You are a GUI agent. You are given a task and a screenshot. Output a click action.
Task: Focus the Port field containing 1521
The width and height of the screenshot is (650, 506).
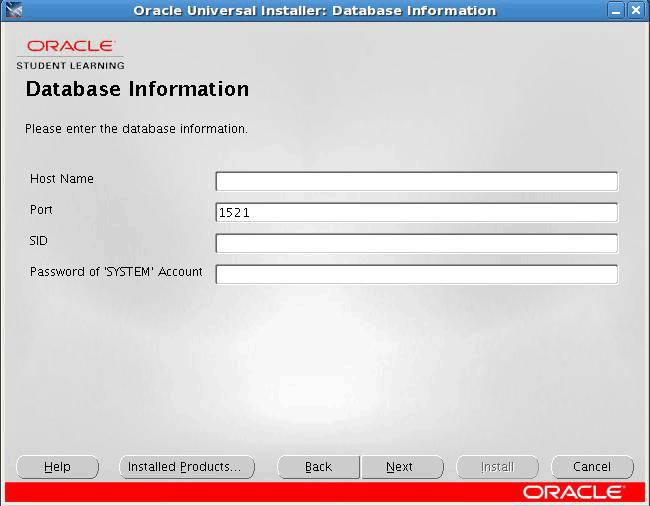417,213
